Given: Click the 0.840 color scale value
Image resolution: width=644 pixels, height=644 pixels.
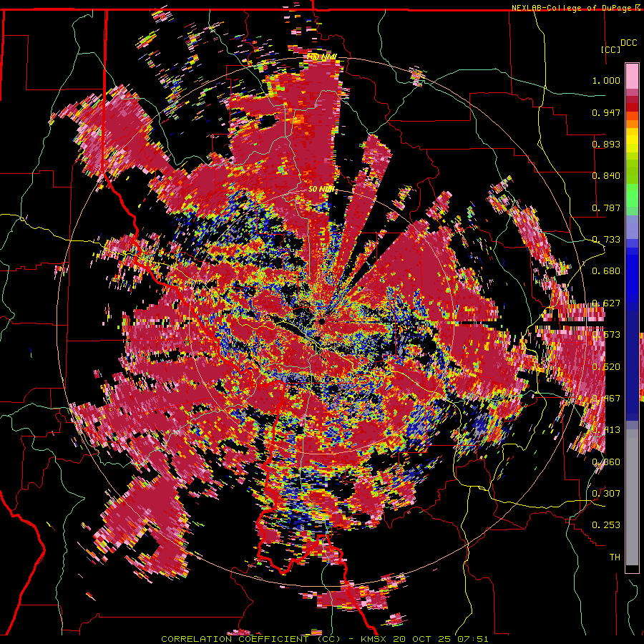Looking at the screenshot, I should click(x=606, y=176).
